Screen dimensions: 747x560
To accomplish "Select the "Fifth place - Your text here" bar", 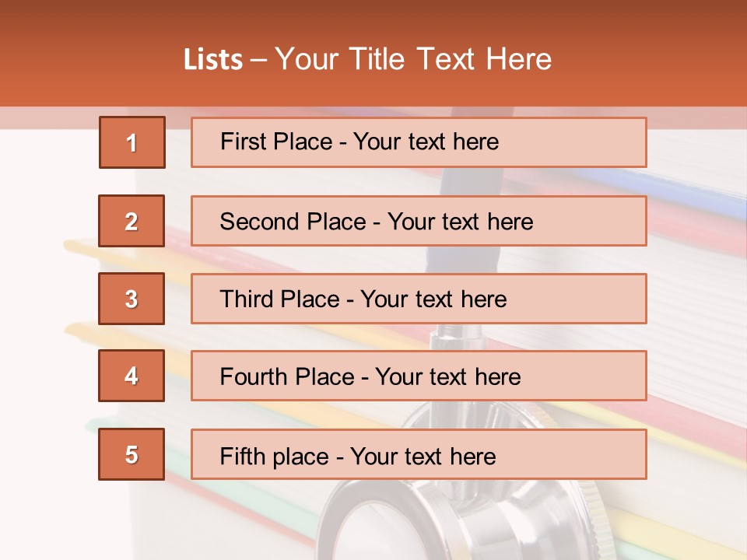I will click(419, 454).
